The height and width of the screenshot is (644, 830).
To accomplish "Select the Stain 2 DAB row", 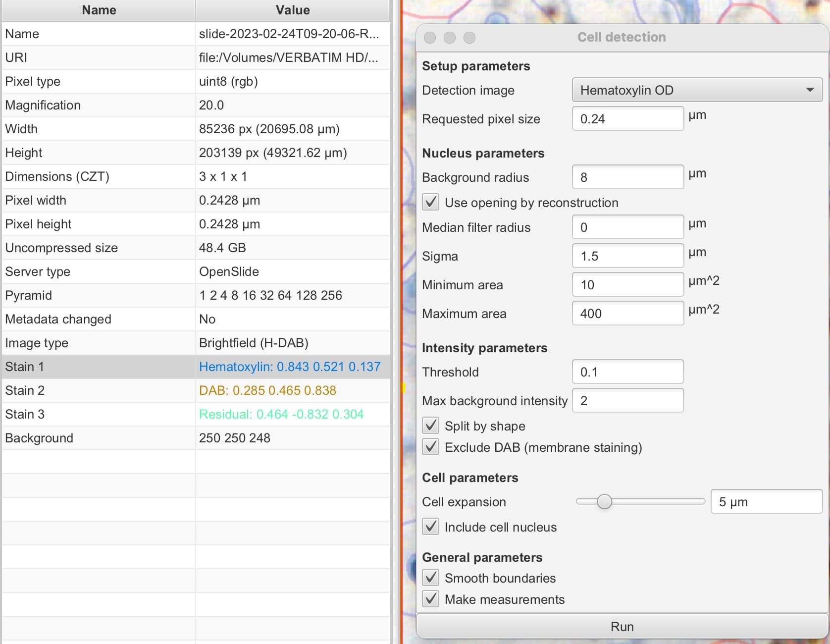I will point(198,390).
